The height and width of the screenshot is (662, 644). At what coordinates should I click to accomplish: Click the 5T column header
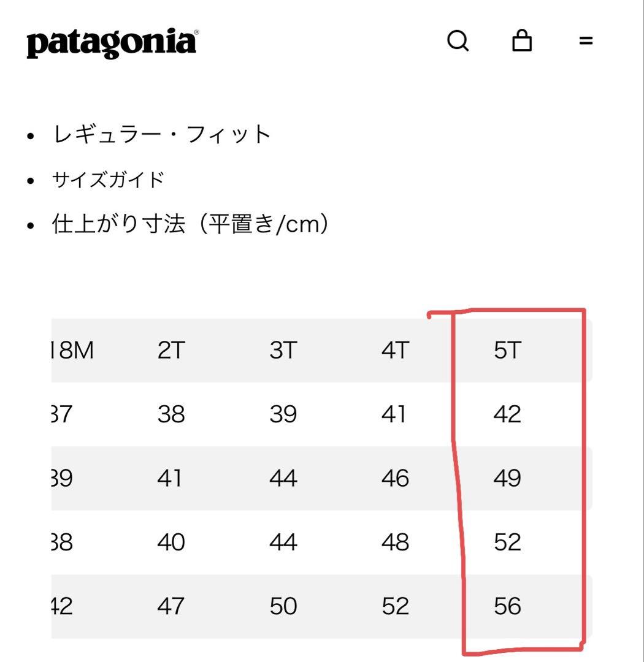pyautogui.click(x=507, y=349)
